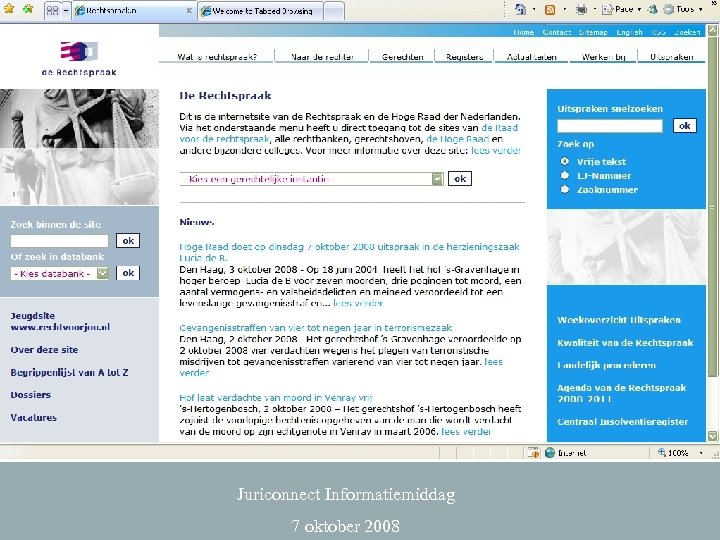Viewport: 720px width, 540px height.
Task: Click ok beside site search field
Action: (128, 241)
